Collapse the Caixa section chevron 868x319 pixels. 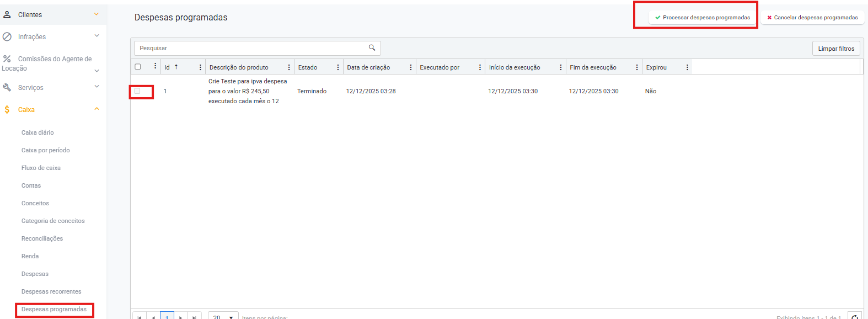[x=97, y=109]
